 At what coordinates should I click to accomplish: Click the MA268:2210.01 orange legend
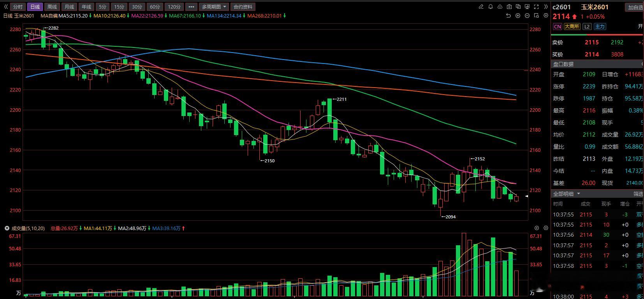click(264, 16)
